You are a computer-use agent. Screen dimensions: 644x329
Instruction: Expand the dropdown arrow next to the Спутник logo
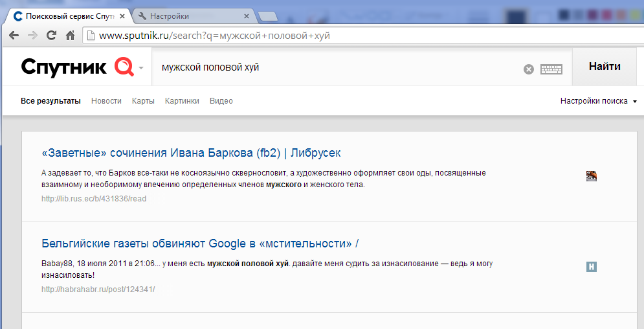coord(141,68)
